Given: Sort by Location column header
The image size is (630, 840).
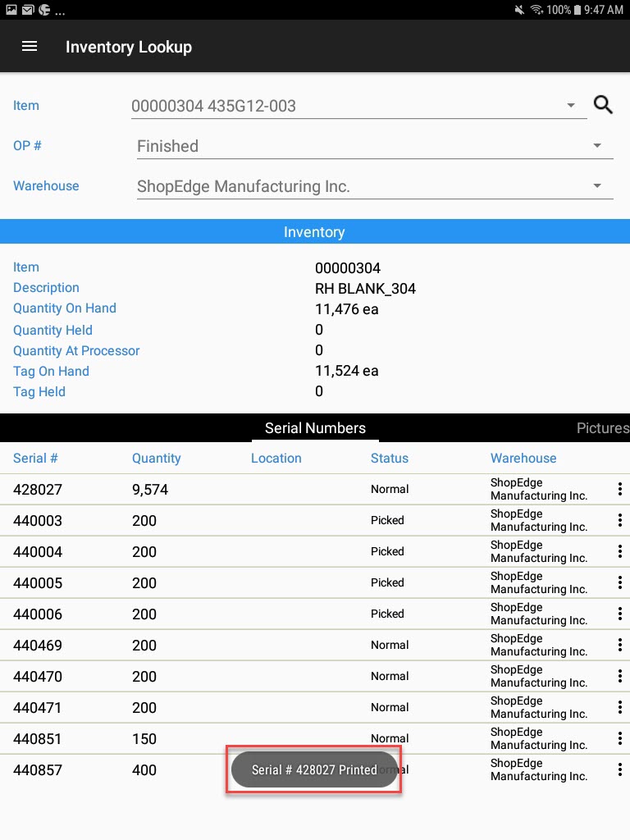Looking at the screenshot, I should [x=276, y=458].
